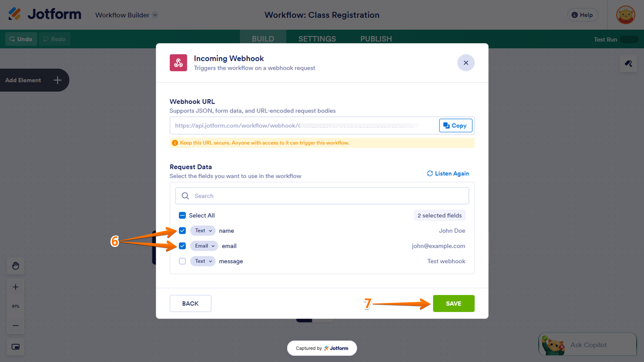This screenshot has width=644, height=362.
Task: Uncheck the name field checkbox
Action: tap(182, 231)
